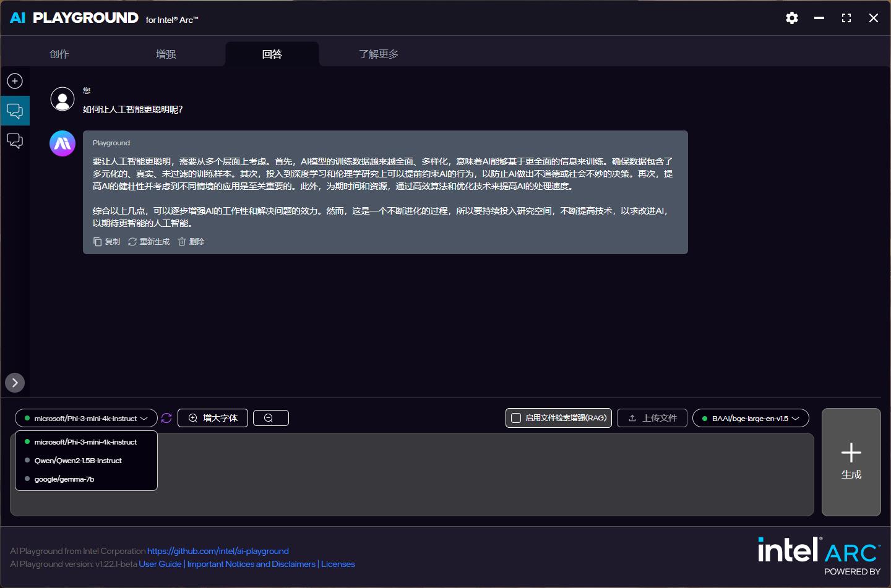
Task: Open the 了解更多 tab
Action: click(x=379, y=54)
